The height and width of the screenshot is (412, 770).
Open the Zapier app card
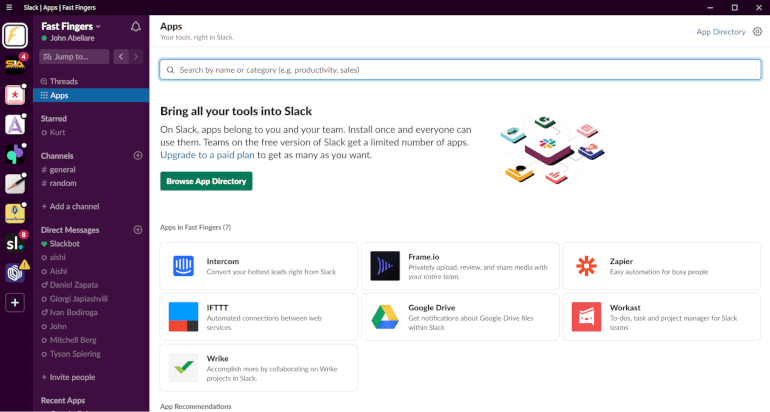click(661, 266)
